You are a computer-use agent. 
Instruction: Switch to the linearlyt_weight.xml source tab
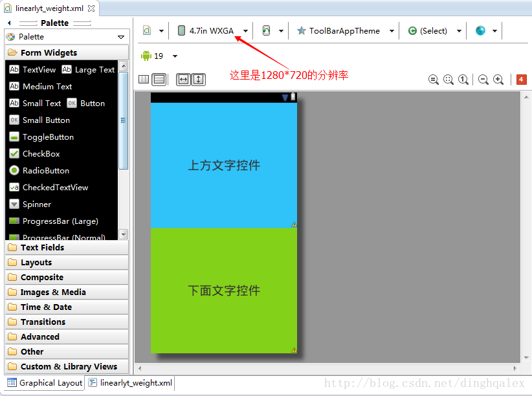pos(131,383)
